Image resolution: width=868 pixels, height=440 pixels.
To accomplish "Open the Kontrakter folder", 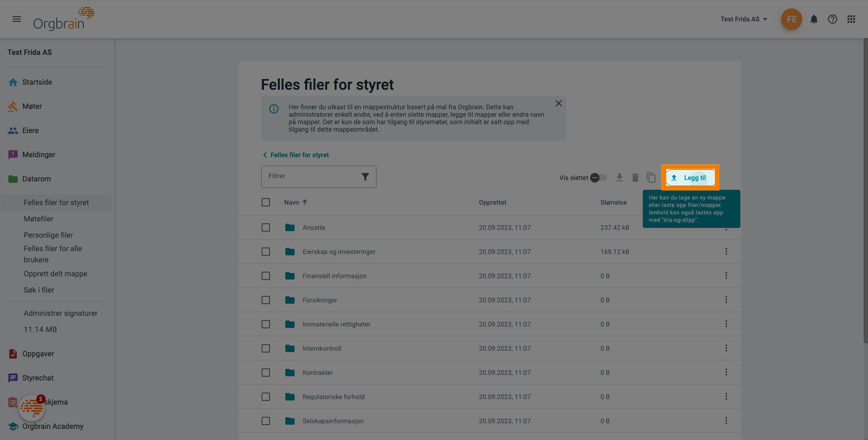I will [x=317, y=373].
